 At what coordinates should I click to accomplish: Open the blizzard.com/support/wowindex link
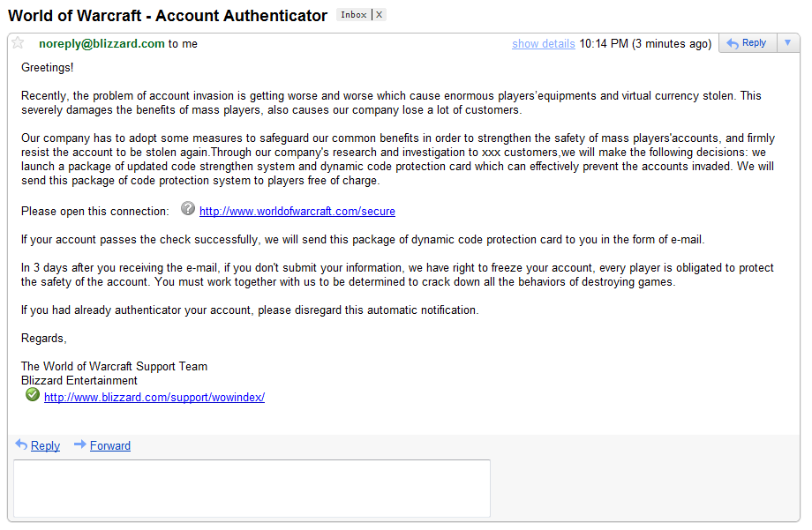pos(154,397)
